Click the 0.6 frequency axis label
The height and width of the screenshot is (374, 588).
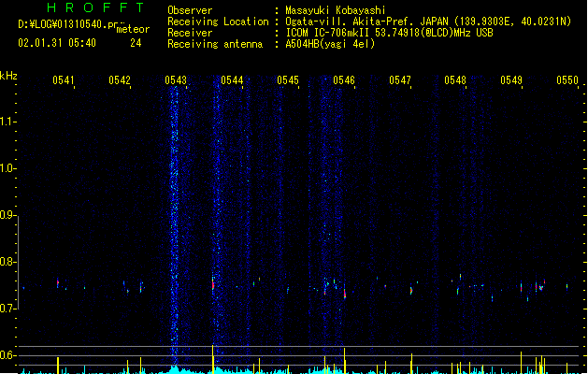[x=7, y=355]
